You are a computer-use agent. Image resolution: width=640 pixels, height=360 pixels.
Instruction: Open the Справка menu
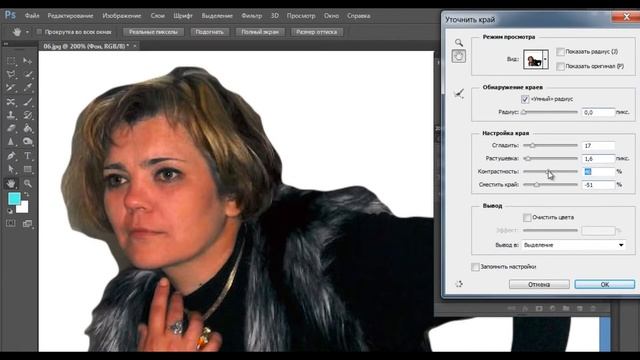pyautogui.click(x=358, y=16)
